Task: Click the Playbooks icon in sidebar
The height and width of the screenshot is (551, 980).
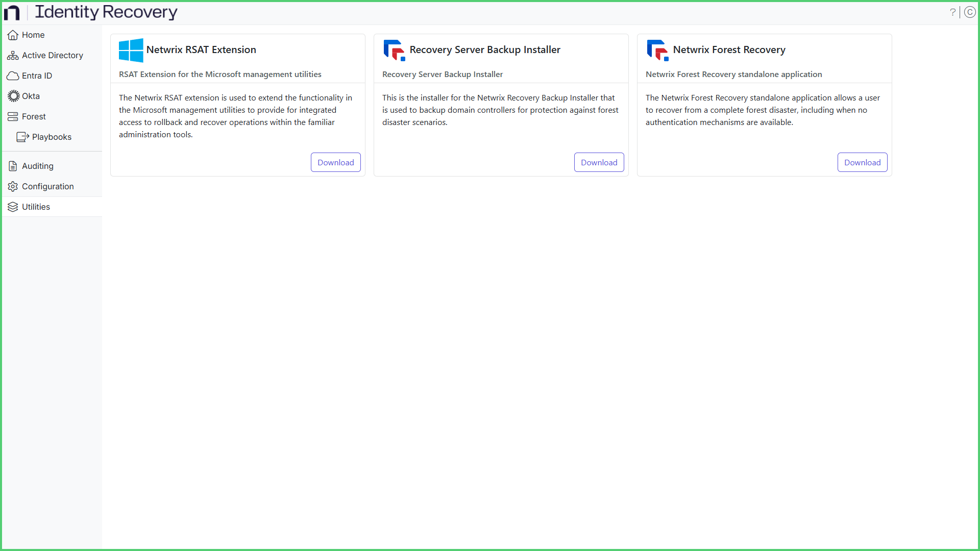Action: click(x=22, y=137)
